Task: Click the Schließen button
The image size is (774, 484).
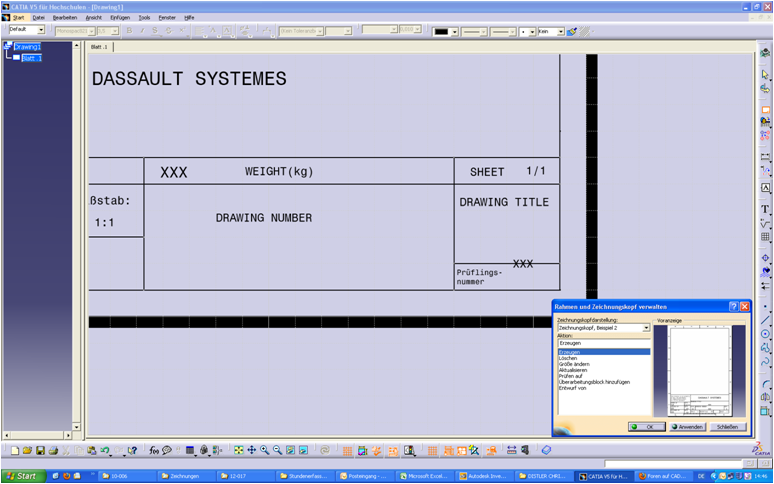Action: click(727, 427)
